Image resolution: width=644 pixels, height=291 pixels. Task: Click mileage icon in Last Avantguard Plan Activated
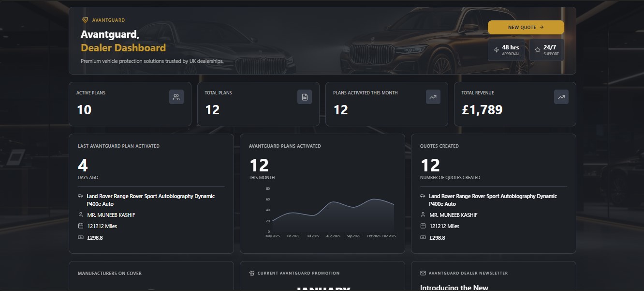coord(80,226)
